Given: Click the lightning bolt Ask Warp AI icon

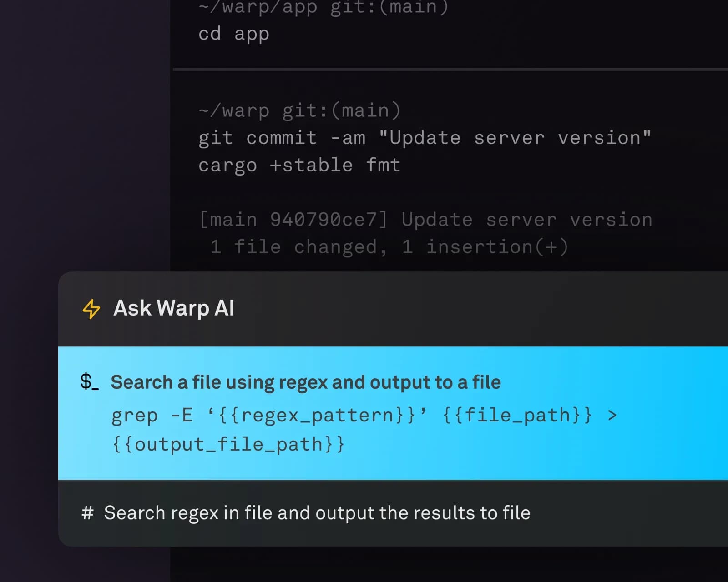Looking at the screenshot, I should (91, 309).
